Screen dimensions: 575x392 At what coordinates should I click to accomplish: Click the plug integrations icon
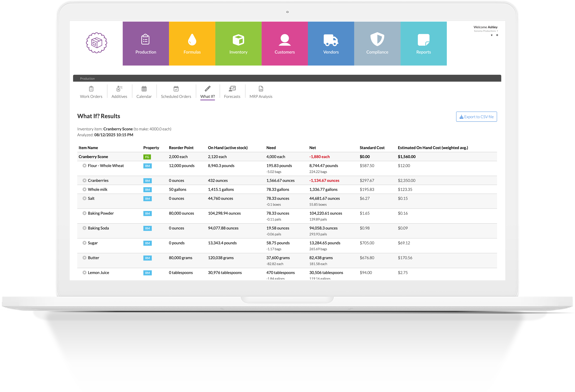[492, 35]
